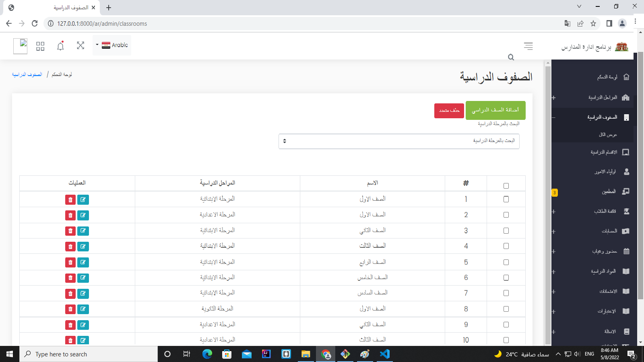
Task: Check the checkbox next to row 10
Action: 506,340
